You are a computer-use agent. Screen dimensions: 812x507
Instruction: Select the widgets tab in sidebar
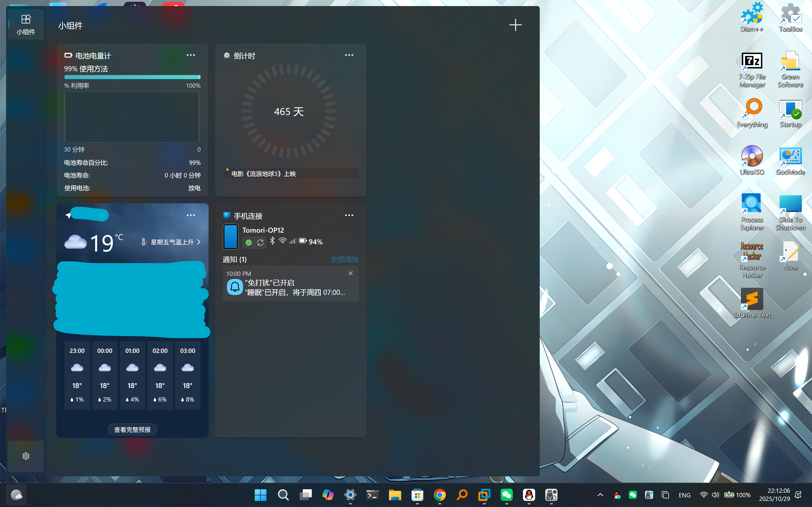pyautogui.click(x=26, y=25)
